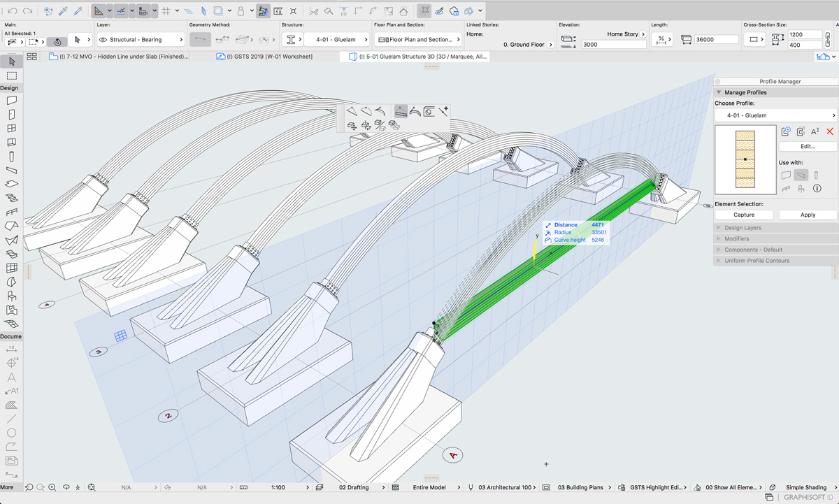Click the Trim scissors icon in toolbar
Viewport: 839px width, 504px height.
click(313, 11)
